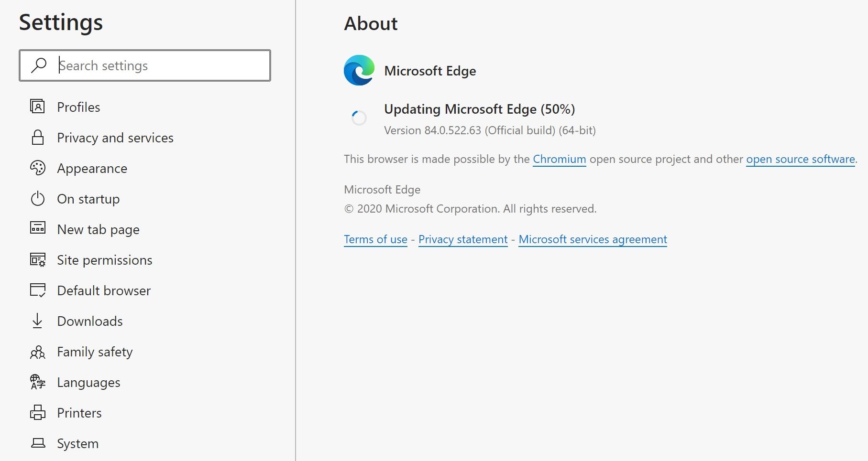Screen dimensions: 868x461
Task: Open the Terms of use link
Action: click(375, 239)
